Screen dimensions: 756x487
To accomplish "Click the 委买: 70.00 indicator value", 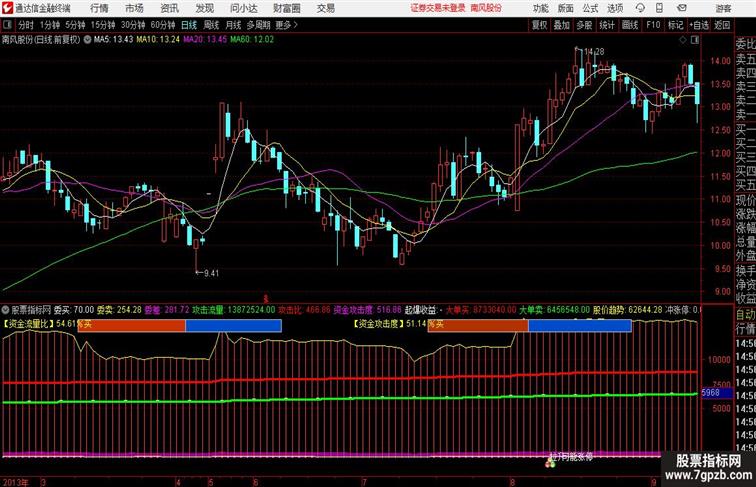I will (x=74, y=310).
